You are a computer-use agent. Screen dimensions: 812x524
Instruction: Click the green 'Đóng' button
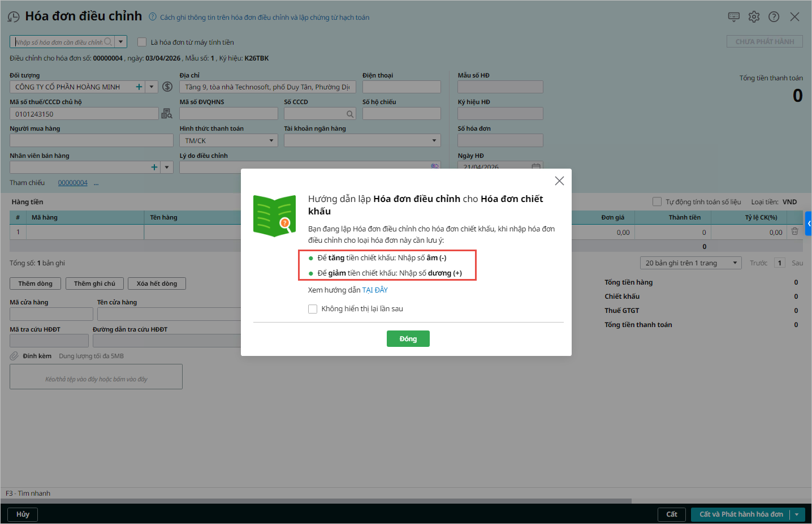(x=408, y=338)
